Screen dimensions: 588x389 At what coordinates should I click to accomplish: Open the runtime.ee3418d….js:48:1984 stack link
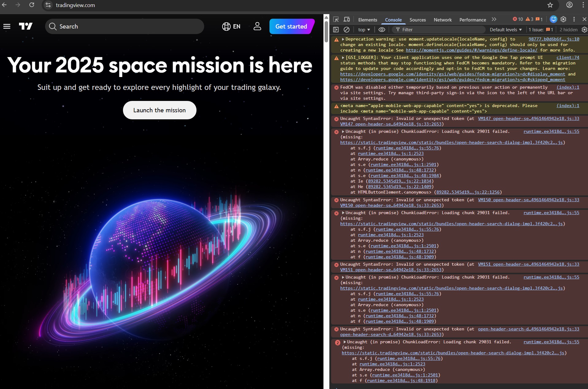pos(405,176)
